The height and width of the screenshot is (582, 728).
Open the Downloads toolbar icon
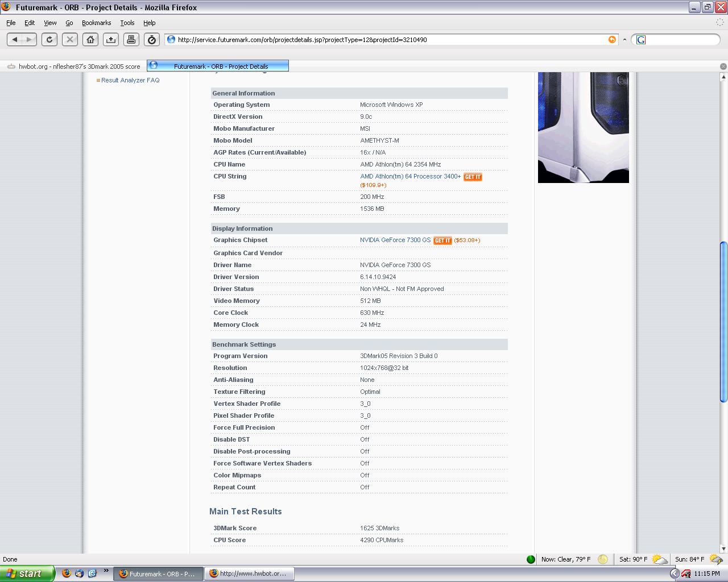[111, 39]
